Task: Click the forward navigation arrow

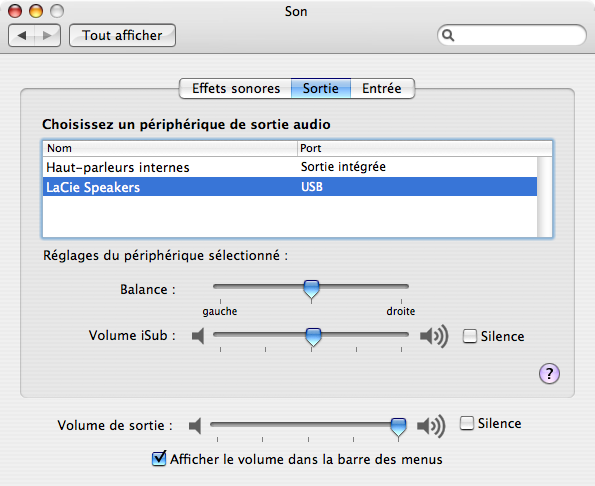Action: pos(47,36)
